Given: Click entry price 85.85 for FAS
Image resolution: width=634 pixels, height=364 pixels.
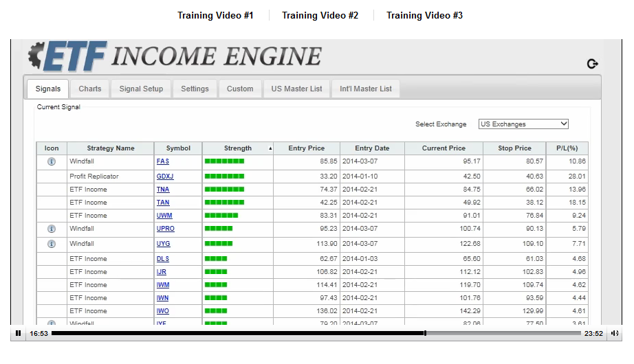Looking at the screenshot, I should 328,161.
